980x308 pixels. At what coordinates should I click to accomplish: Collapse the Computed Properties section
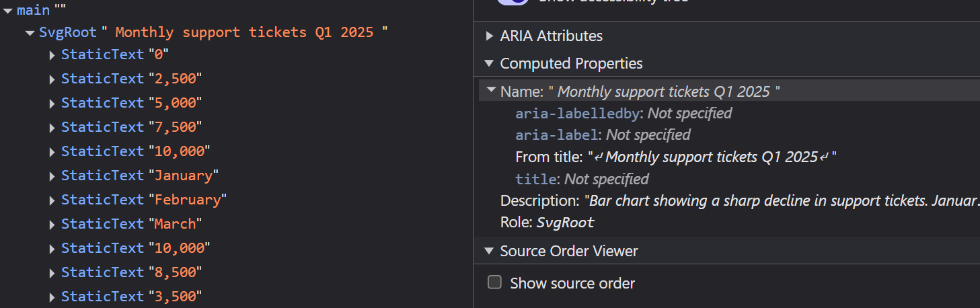pyautogui.click(x=490, y=63)
